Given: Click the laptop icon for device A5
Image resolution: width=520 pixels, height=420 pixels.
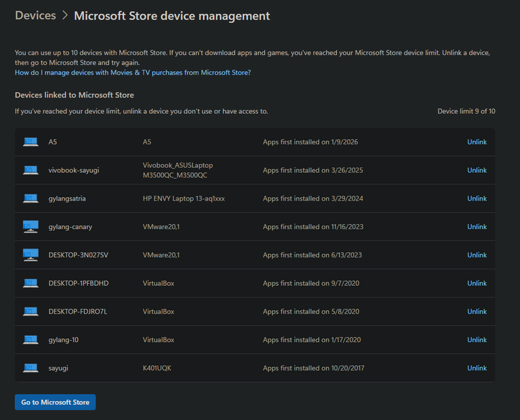Looking at the screenshot, I should (31, 142).
